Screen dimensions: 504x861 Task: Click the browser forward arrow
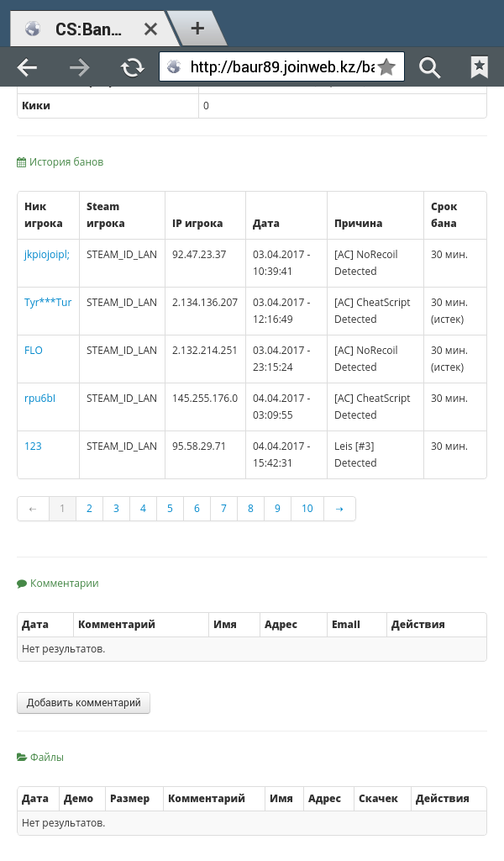click(80, 67)
